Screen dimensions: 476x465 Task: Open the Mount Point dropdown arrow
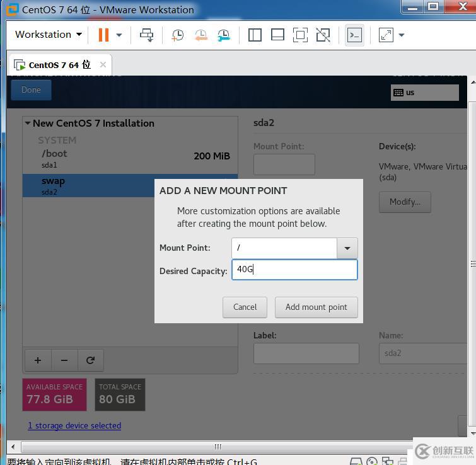[347, 248]
